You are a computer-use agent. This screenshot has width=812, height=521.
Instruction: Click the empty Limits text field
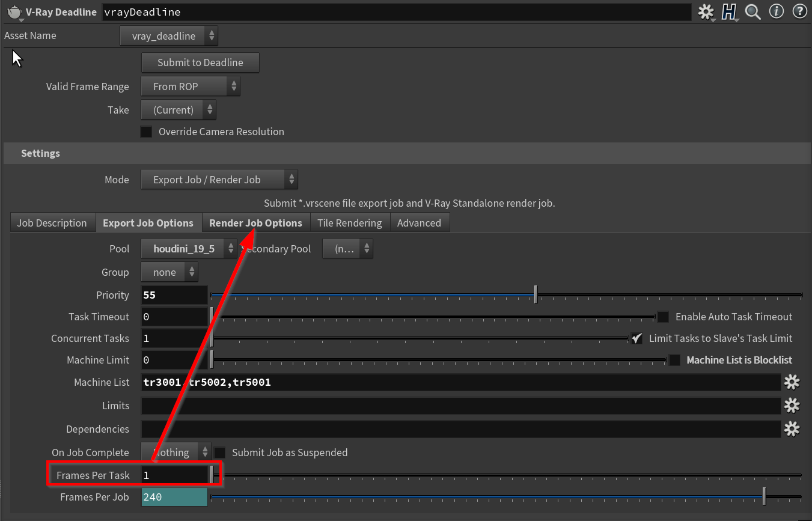tap(461, 406)
